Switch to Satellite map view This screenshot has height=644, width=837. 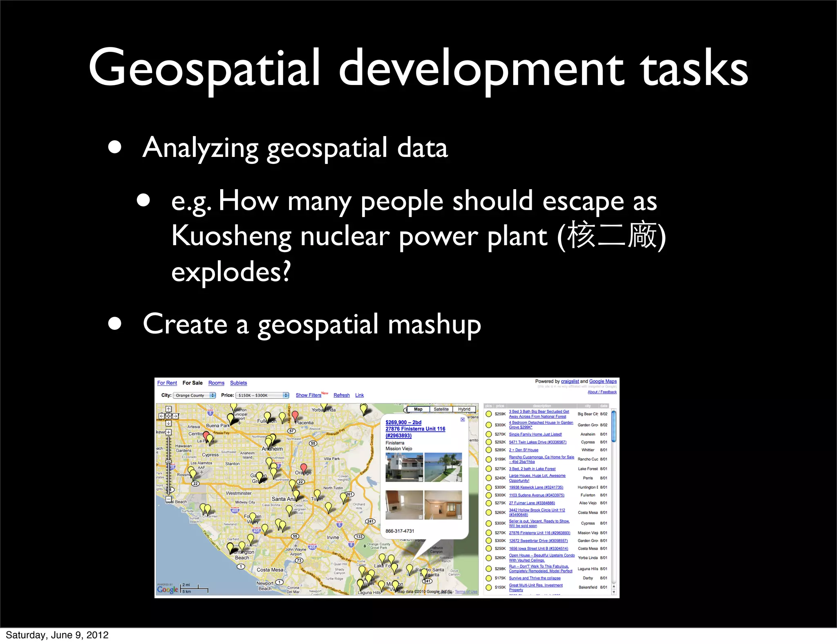coord(441,409)
